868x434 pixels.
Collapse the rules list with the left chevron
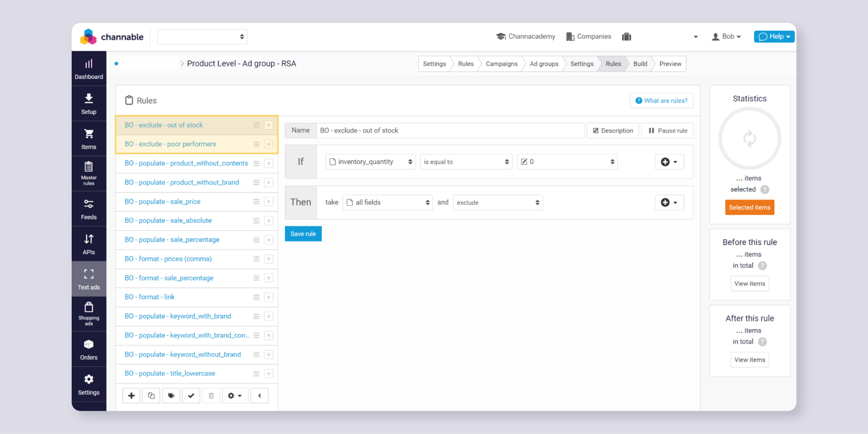(x=259, y=395)
